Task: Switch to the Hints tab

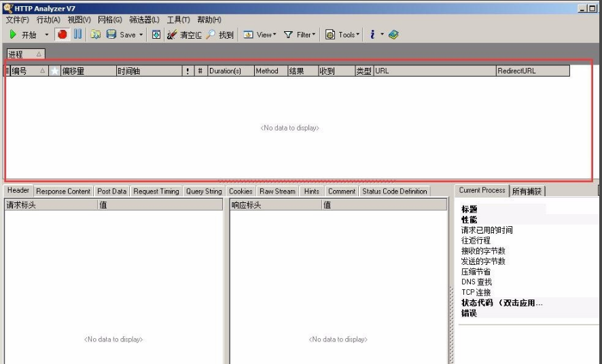Action: (311, 191)
